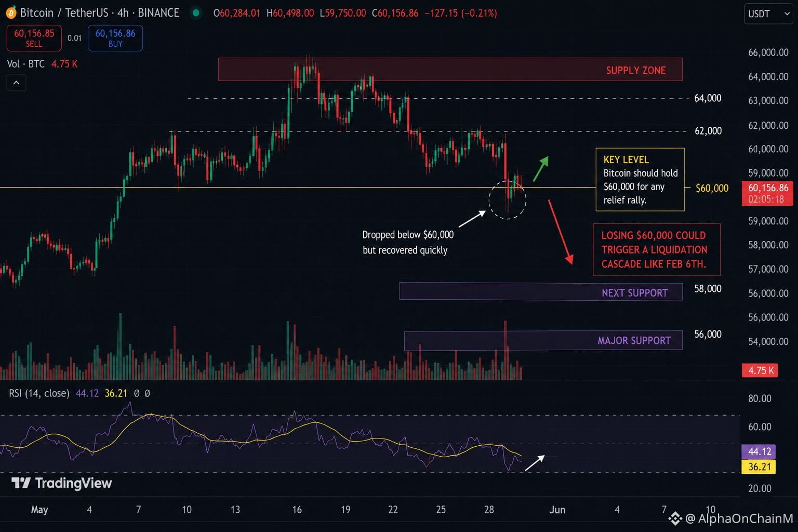
Task: Click the 13 date on time axis
Action: pos(235,510)
